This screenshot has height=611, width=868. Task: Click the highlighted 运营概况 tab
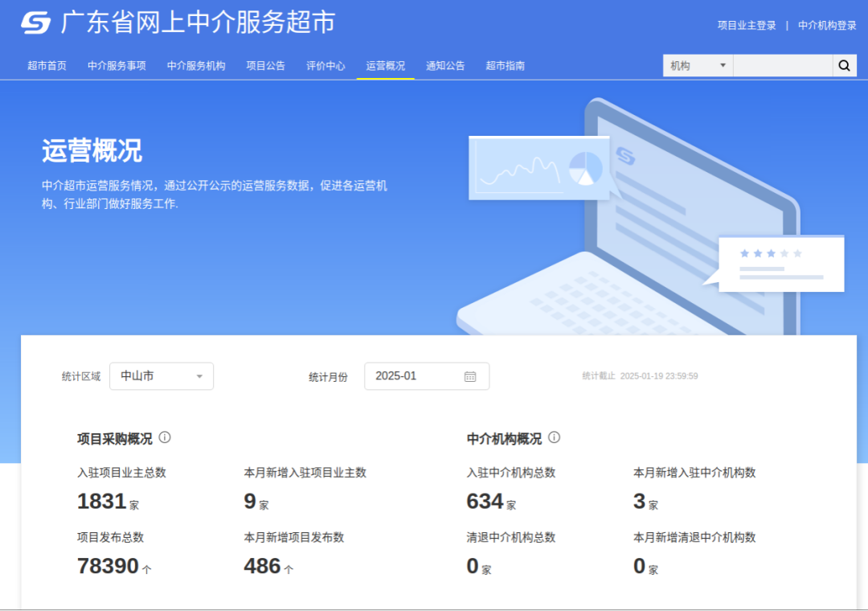(385, 65)
